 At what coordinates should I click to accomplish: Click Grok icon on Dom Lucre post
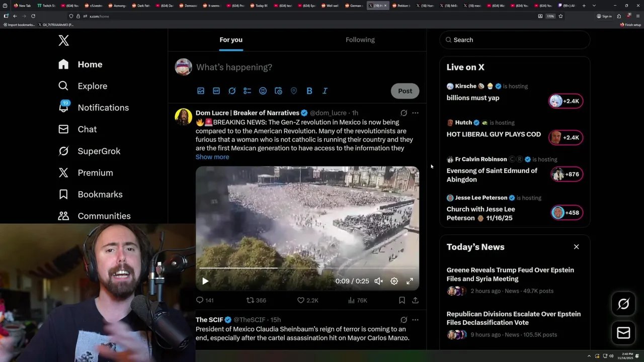coord(404,113)
